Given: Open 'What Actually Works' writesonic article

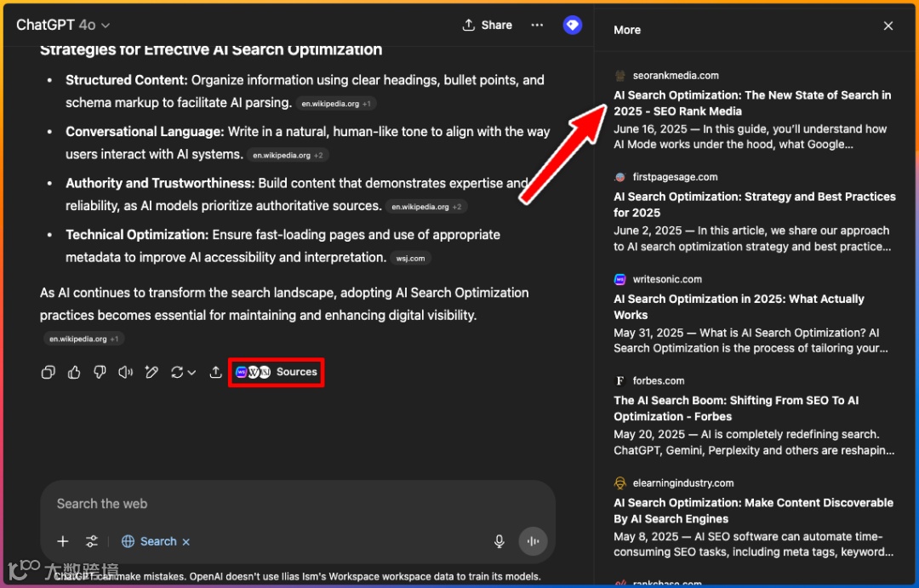Looking at the screenshot, I should click(739, 306).
